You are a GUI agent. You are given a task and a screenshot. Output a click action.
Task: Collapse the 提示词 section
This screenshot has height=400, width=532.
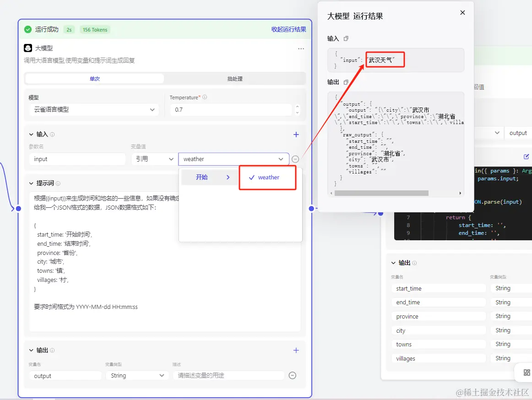click(31, 183)
